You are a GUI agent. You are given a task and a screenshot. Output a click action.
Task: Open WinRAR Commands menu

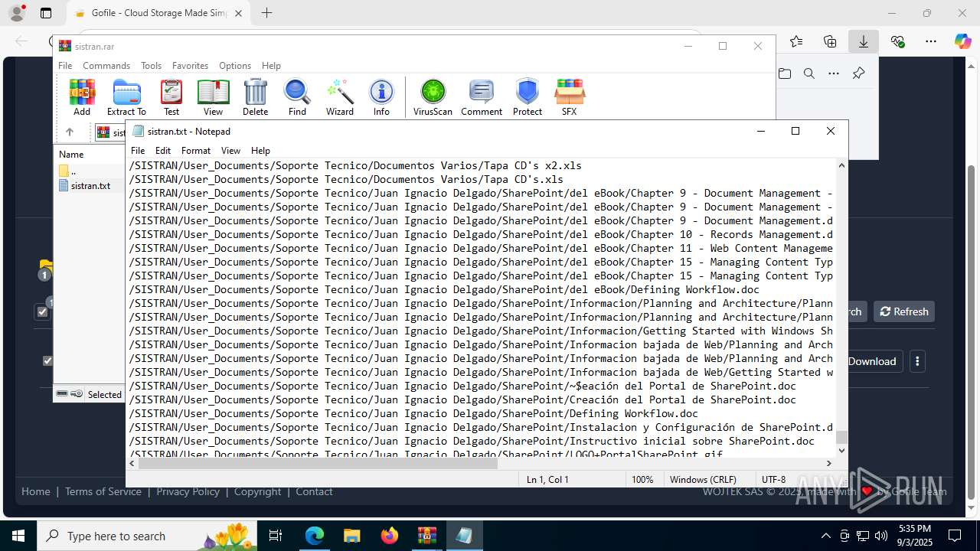pyautogui.click(x=106, y=66)
